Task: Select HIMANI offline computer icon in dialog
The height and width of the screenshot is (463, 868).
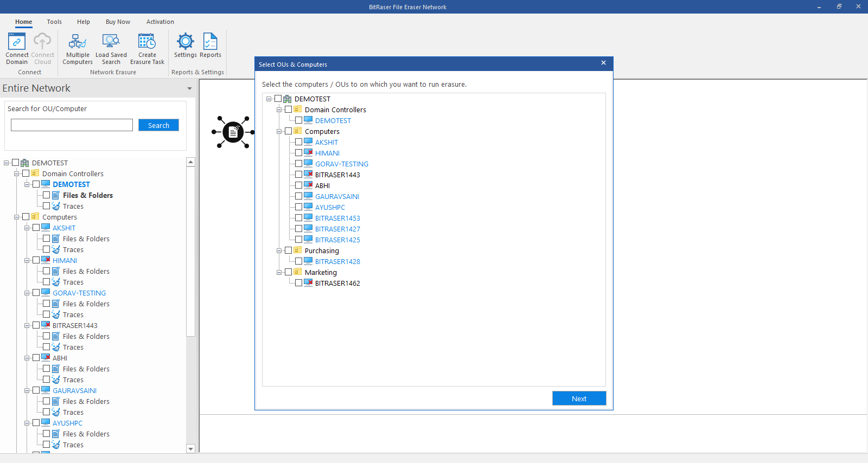Action: point(308,152)
